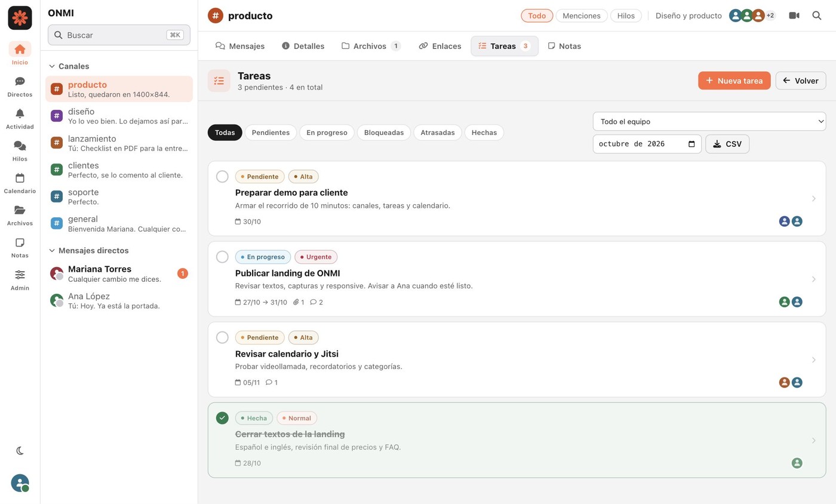Click the Volver button
This screenshot has width=836, height=504.
801,81
